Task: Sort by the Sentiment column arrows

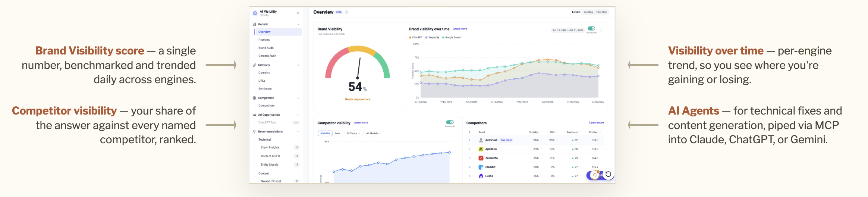Action: click(x=580, y=132)
